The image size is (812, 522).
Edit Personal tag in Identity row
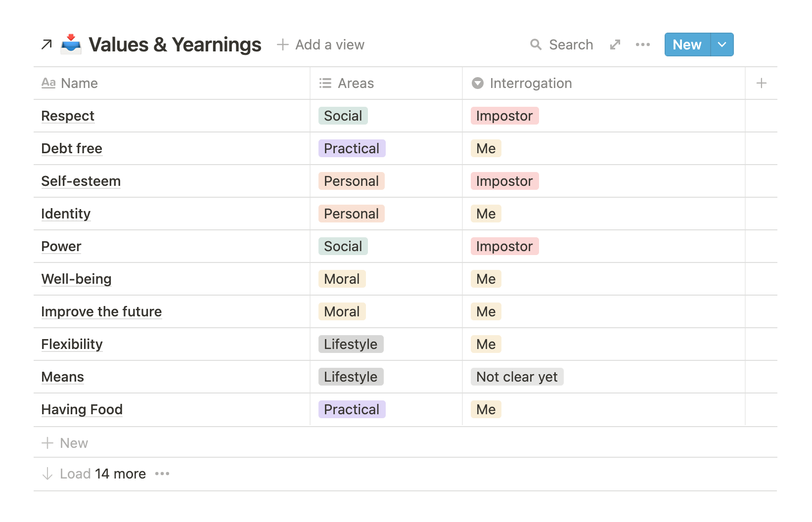352,214
